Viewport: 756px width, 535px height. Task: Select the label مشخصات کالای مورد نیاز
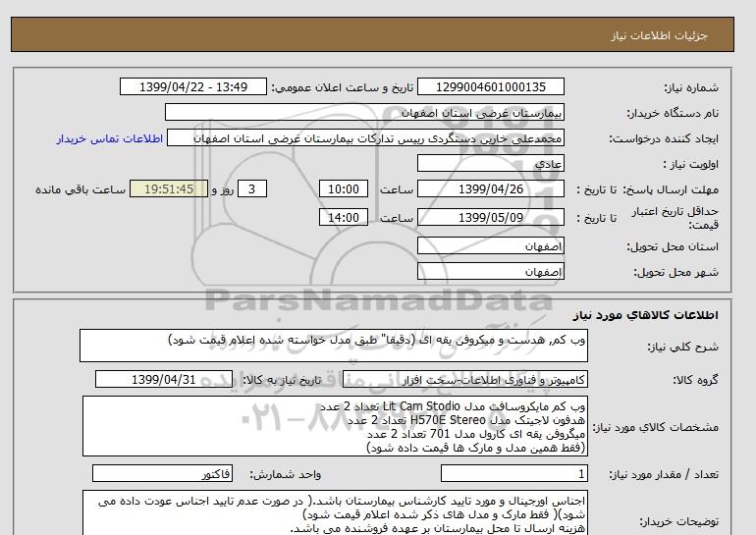(655, 427)
